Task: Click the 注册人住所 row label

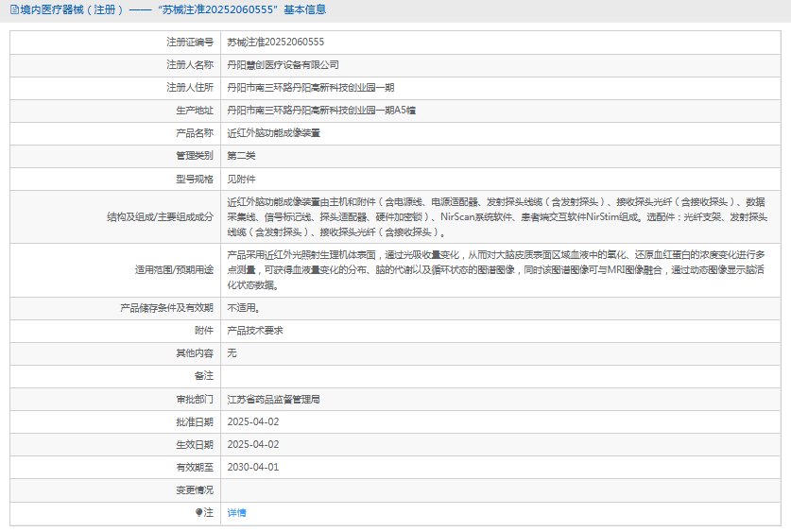Action: [190, 87]
